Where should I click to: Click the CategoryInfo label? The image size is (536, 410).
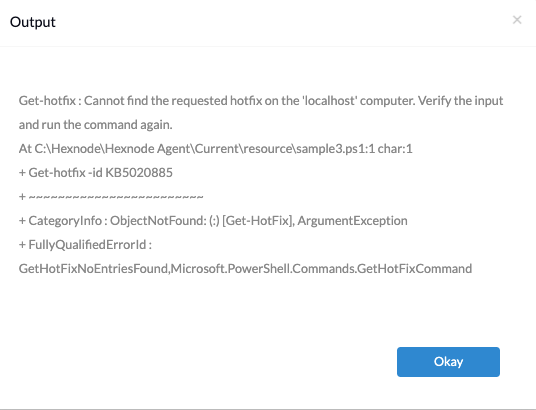tap(65, 221)
